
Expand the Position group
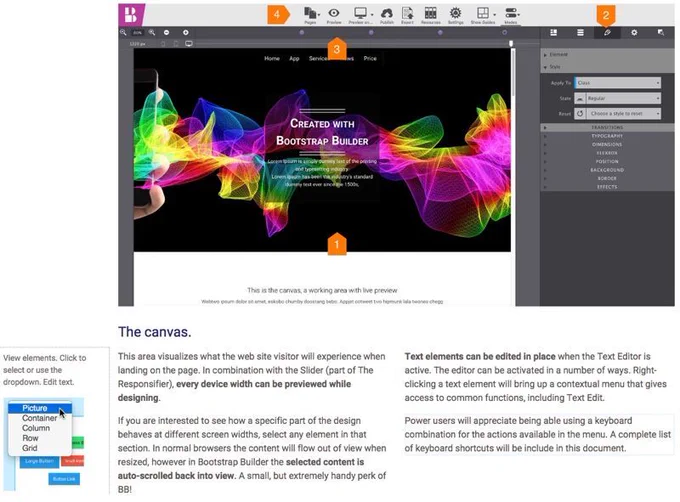tap(607, 161)
